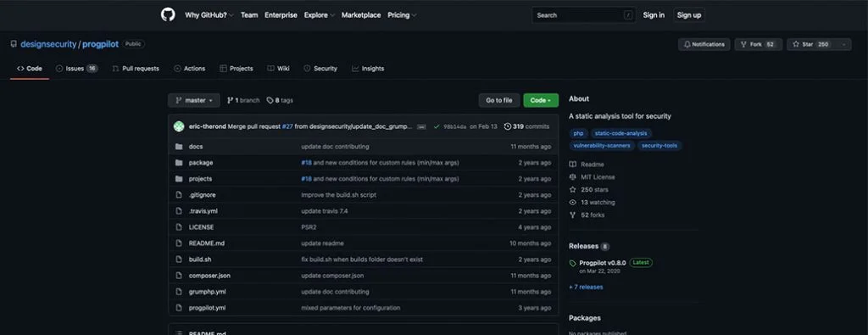The width and height of the screenshot is (868, 335).
Task: Expand the Pricing menu
Action: (402, 15)
